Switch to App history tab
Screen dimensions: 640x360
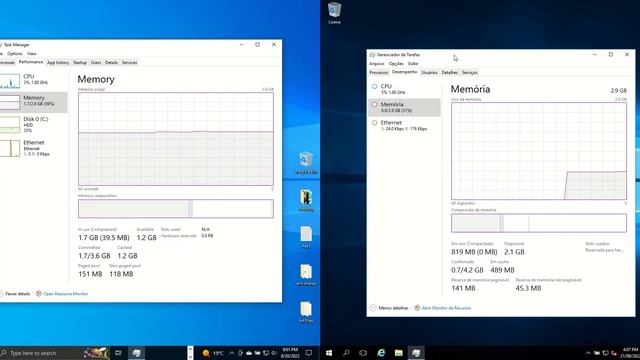click(x=58, y=62)
